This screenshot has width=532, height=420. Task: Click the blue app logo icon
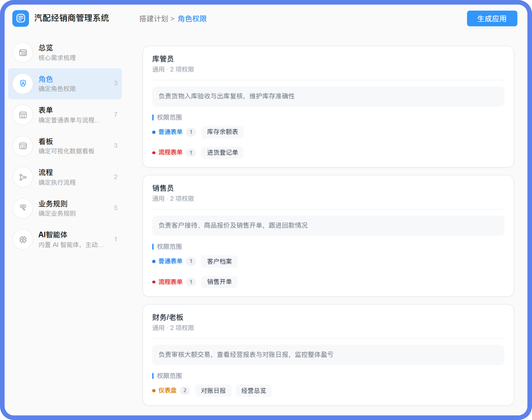pos(21,18)
